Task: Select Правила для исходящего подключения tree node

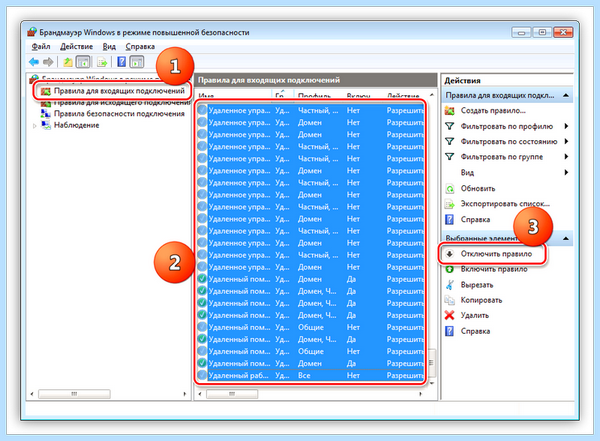Action: click(122, 103)
